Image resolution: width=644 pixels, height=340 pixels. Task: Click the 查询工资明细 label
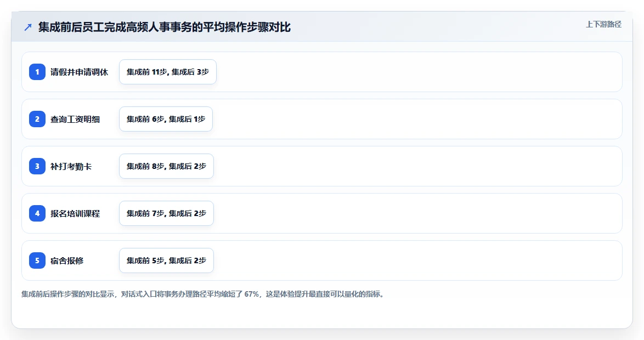click(x=75, y=120)
